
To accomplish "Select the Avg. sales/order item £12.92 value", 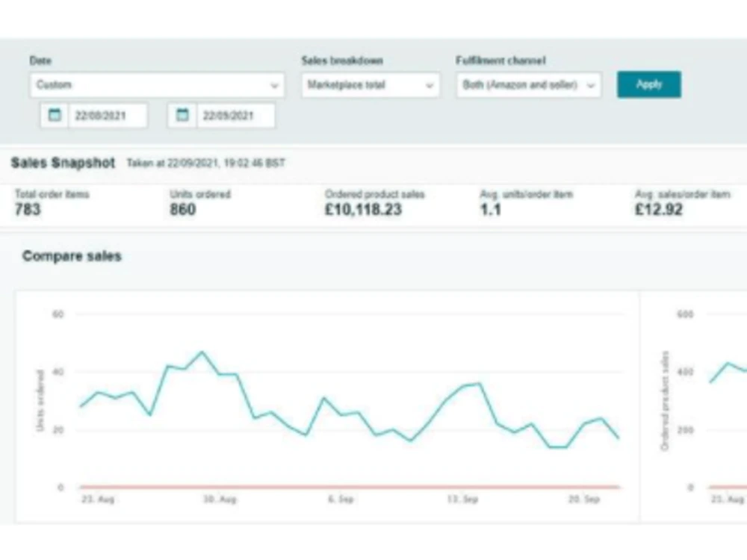I will pyautogui.click(x=659, y=210).
